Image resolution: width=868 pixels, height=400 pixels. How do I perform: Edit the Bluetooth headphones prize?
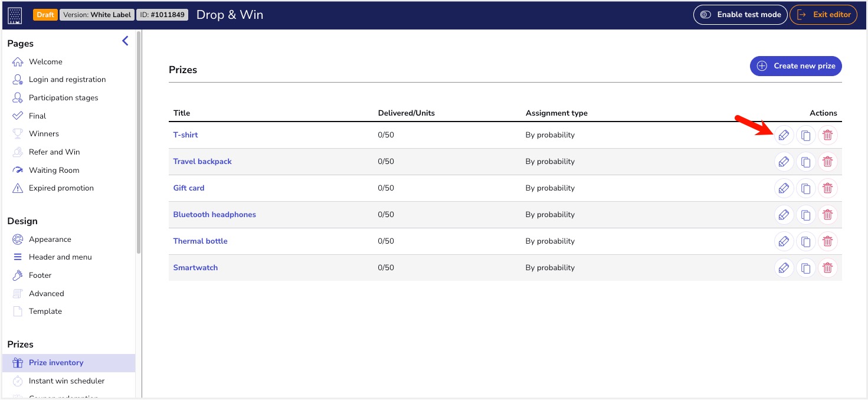pyautogui.click(x=784, y=215)
